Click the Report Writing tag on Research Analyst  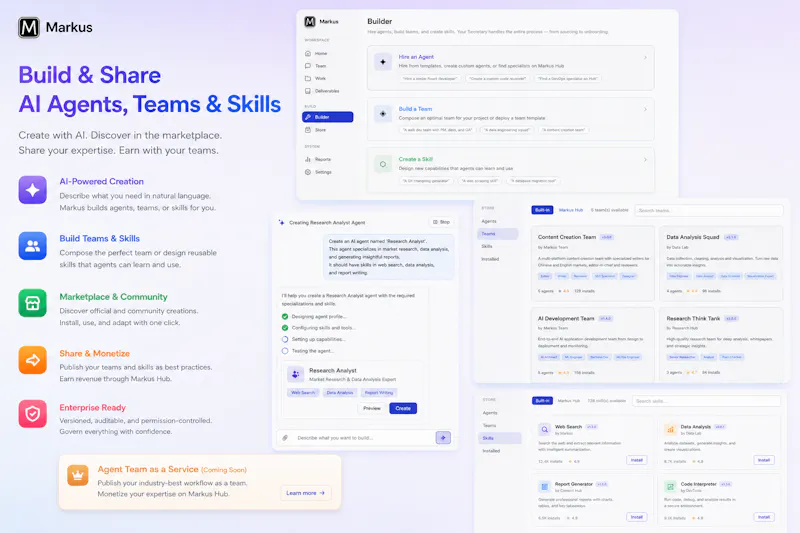pos(379,393)
